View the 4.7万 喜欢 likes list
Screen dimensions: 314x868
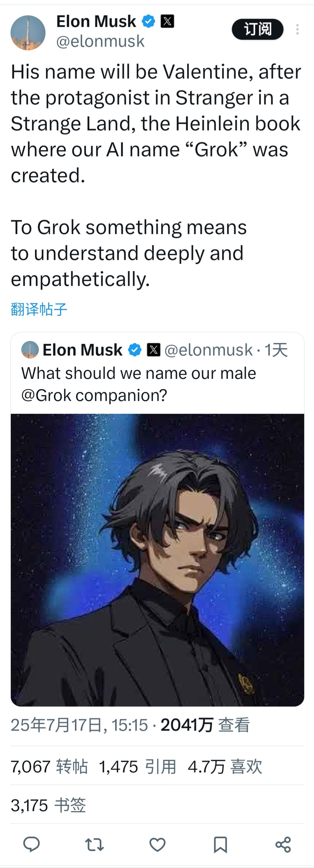pyautogui.click(x=225, y=767)
